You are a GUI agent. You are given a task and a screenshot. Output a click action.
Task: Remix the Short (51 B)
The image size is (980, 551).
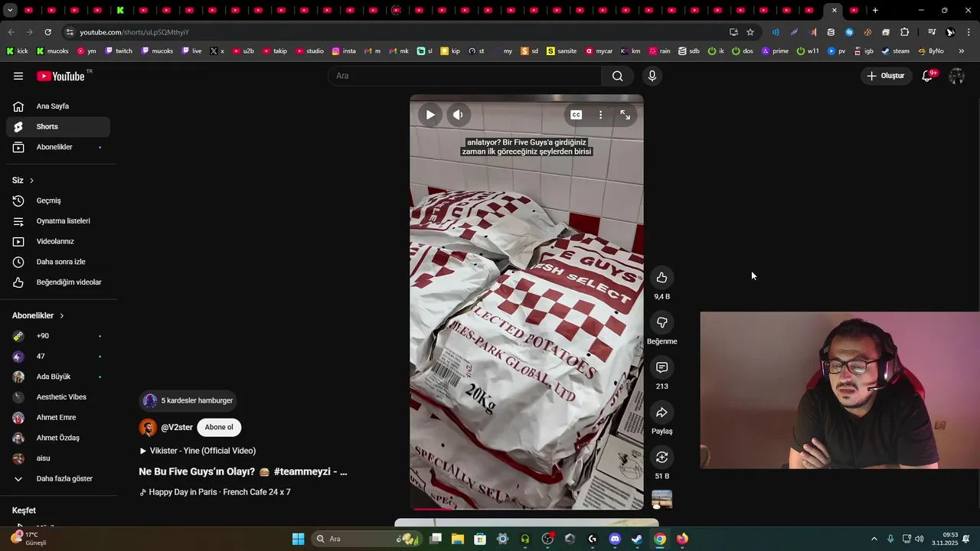661,457
